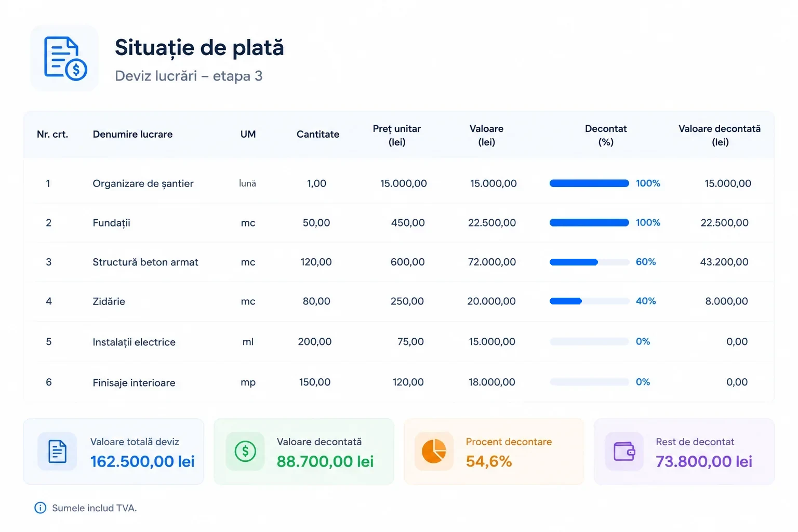Click the 40% progress bar for Zidărie
This screenshot has width=798, height=532.
coord(589,301)
